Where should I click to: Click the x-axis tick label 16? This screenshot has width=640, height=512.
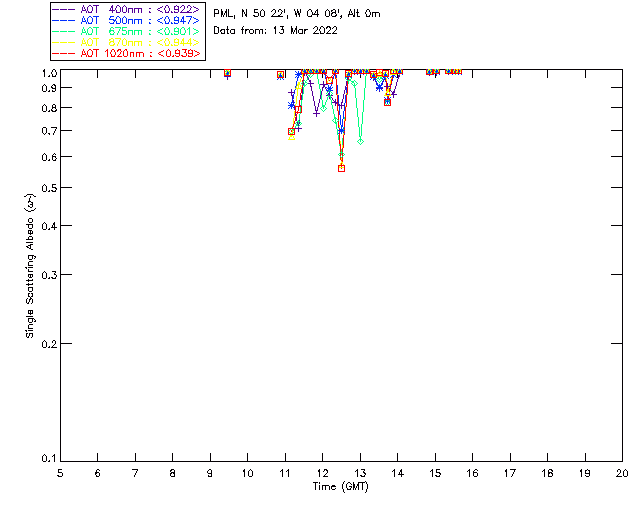(x=472, y=473)
